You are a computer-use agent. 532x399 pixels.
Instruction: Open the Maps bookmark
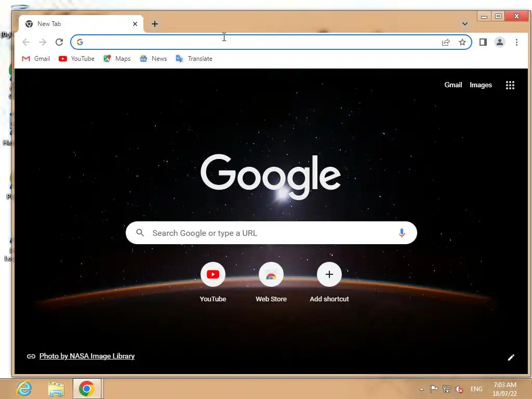coord(117,59)
